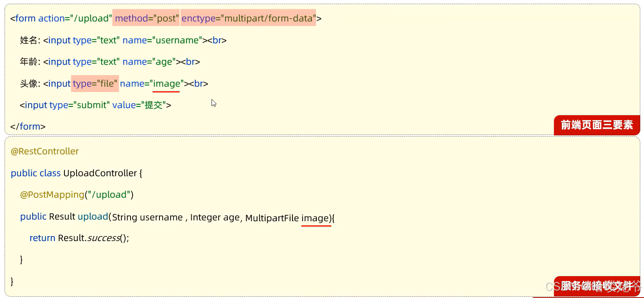The image size is (644, 298).
Task: Click the name="username" attribute text
Action: point(162,40)
